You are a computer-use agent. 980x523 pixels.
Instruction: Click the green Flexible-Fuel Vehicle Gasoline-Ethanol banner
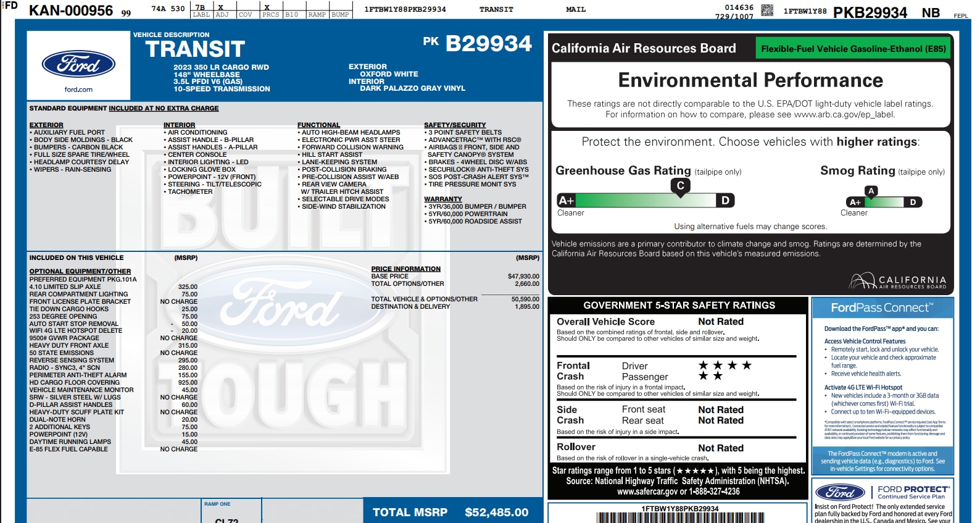coord(853,49)
